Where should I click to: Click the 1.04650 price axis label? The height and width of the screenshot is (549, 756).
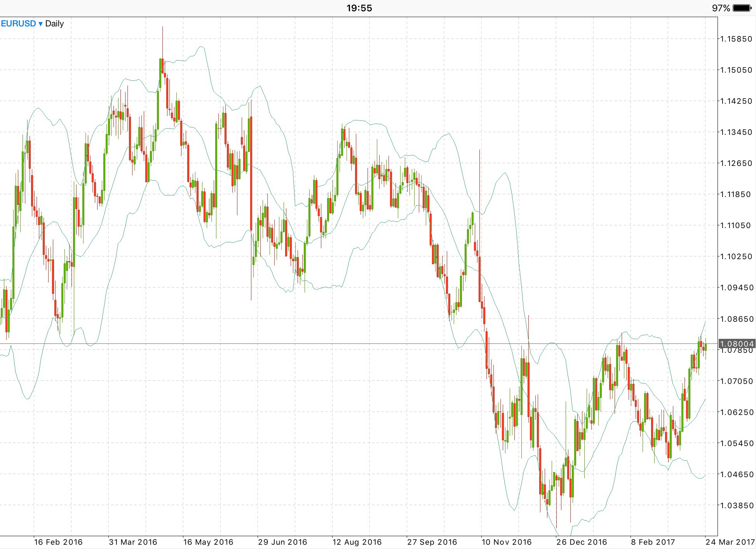click(737, 474)
